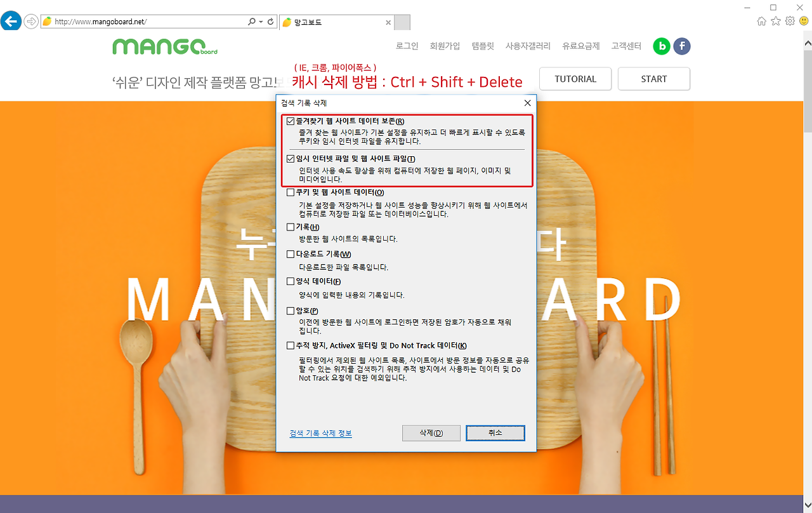812x513 pixels.
Task: Open the blog using the green b icon
Action: pos(661,46)
